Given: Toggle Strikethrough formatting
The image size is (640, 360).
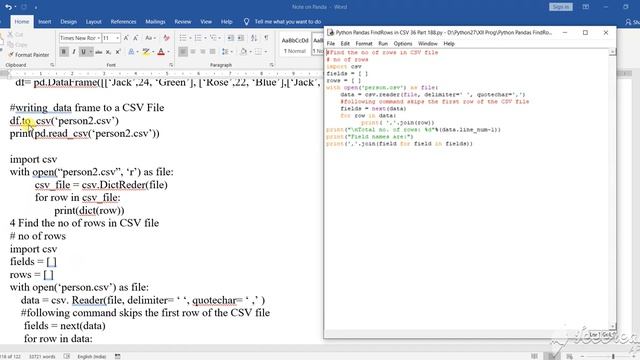Looking at the screenshot, I should [98, 52].
